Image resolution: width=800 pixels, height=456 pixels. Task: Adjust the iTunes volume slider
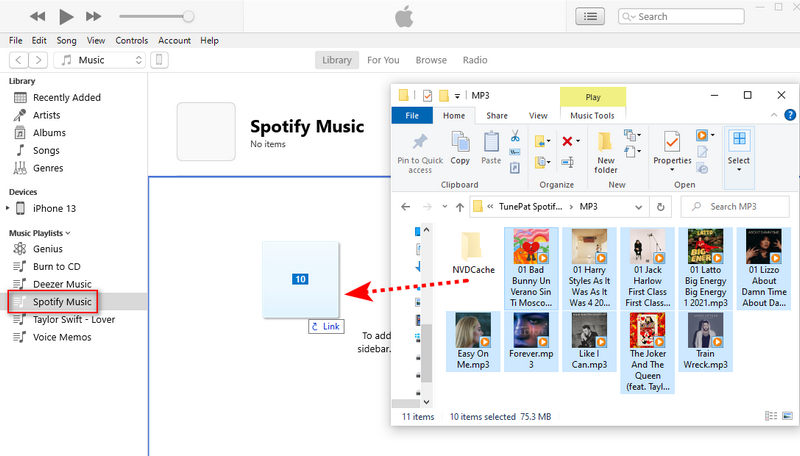click(x=188, y=16)
